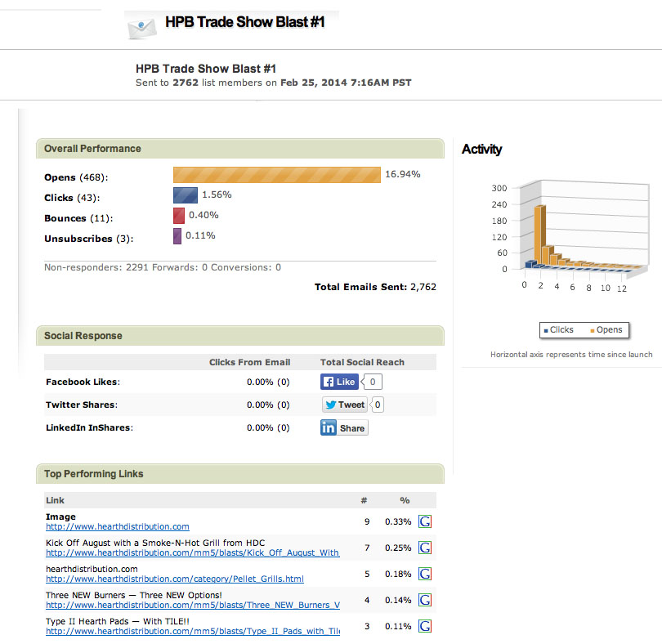Click Google icon beside Three NEW Burners link
662x644 pixels.
point(425,600)
